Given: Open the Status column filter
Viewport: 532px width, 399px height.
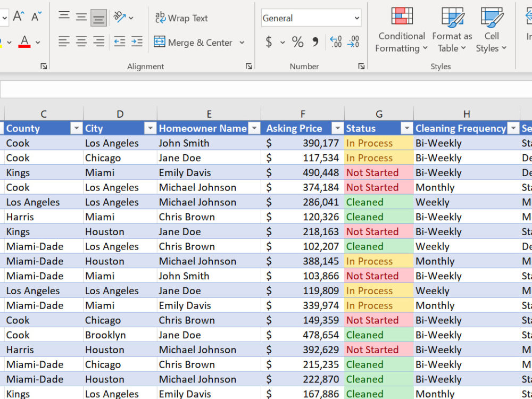Looking at the screenshot, I should (406, 128).
